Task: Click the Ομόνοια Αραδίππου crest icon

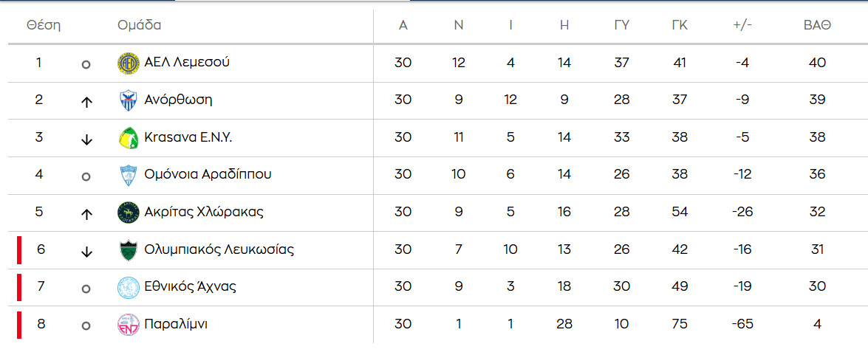Action: click(x=129, y=176)
